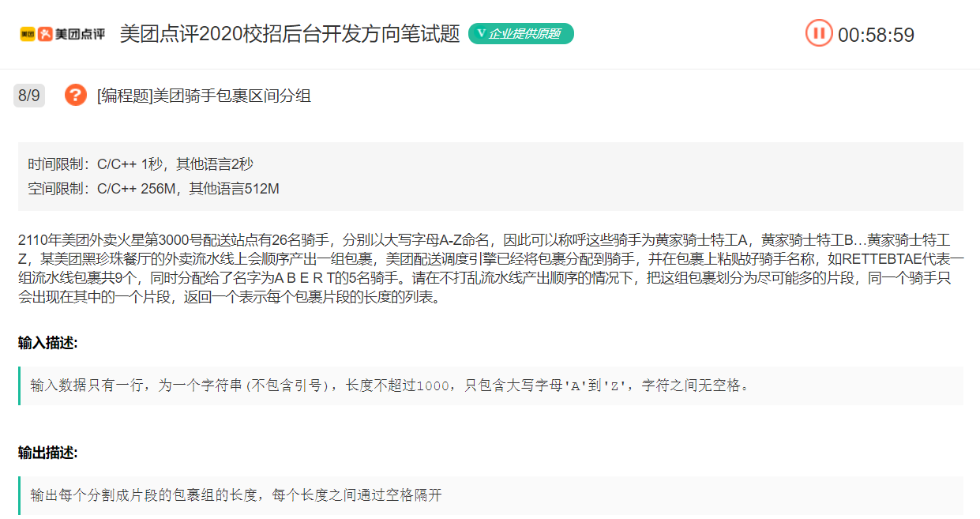Click the 企业提供原题 green badge
The image size is (980, 519).
click(x=521, y=33)
